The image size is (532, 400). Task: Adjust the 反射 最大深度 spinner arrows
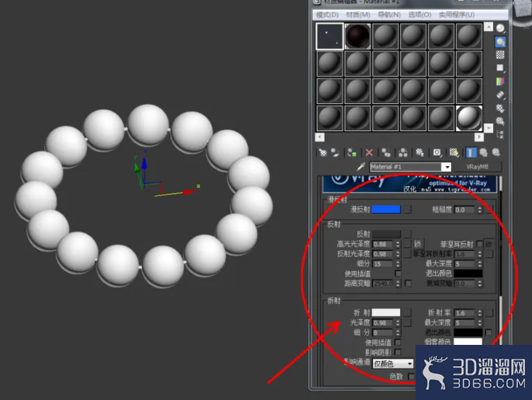pos(480,263)
